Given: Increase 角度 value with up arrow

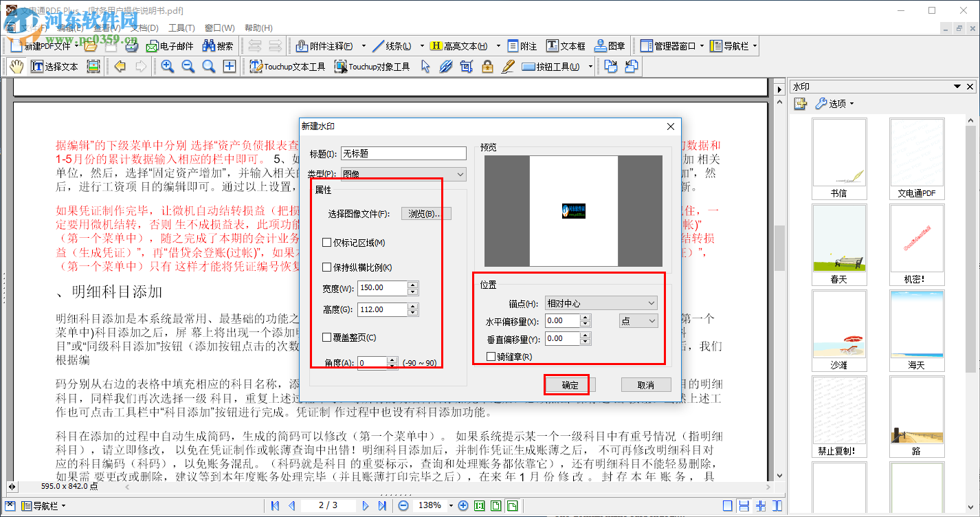Looking at the screenshot, I should tap(392, 359).
